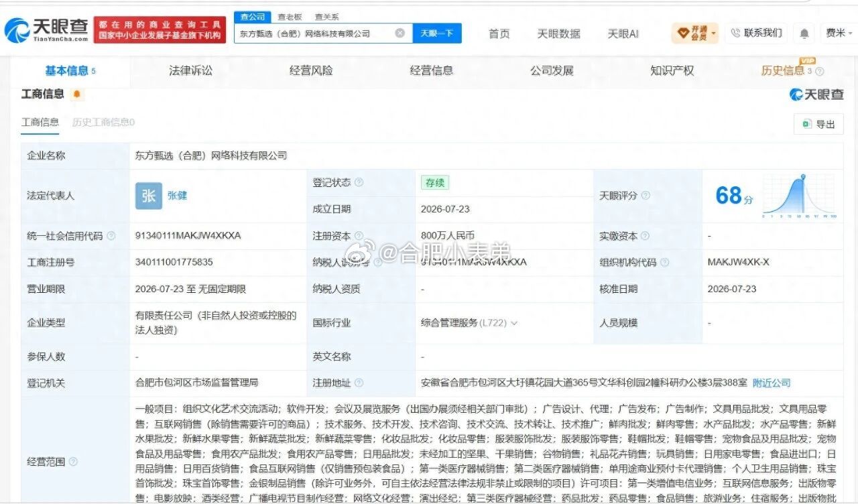Viewport: 858px width, 504px height.
Task: Open 天眼AI in the top navigation
Action: click(623, 34)
